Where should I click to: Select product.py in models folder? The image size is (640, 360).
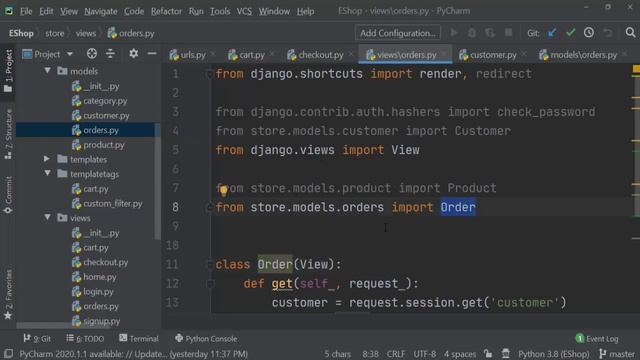coord(98,144)
